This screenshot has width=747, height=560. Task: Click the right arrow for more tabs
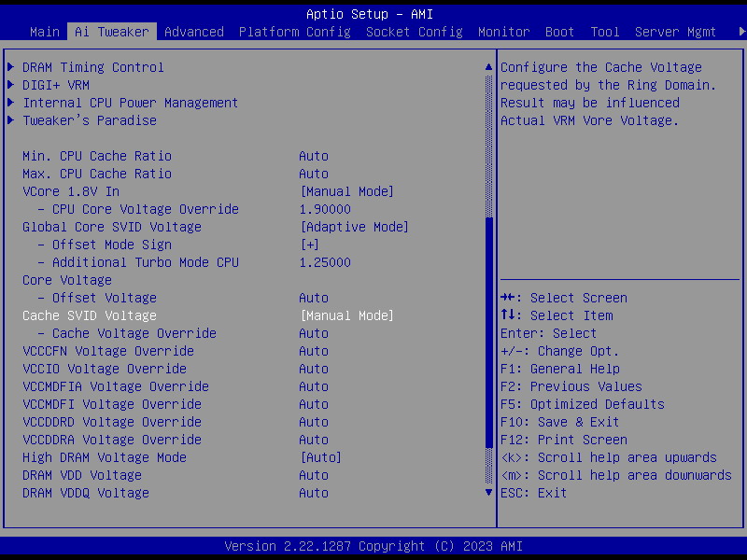(741, 32)
